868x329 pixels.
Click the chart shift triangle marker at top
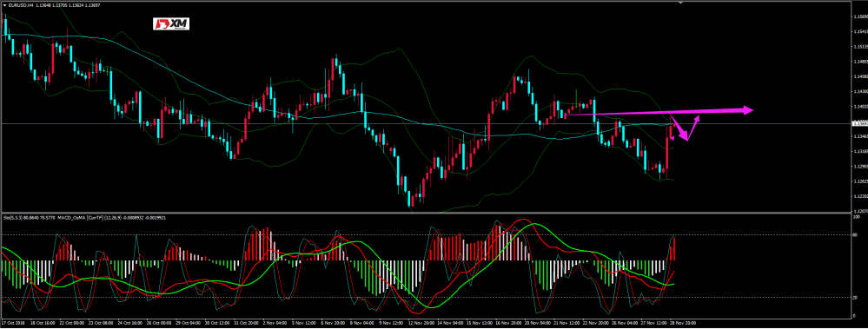(681, 3)
